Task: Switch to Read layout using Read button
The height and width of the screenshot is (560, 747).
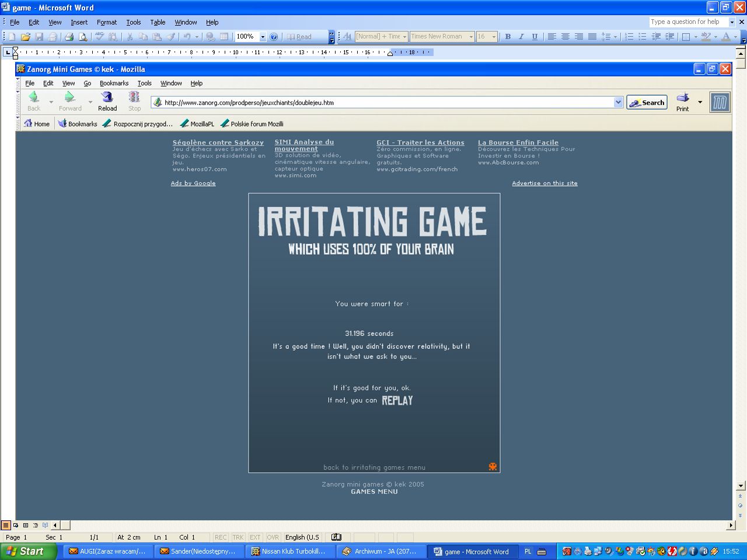Action: 299,37
